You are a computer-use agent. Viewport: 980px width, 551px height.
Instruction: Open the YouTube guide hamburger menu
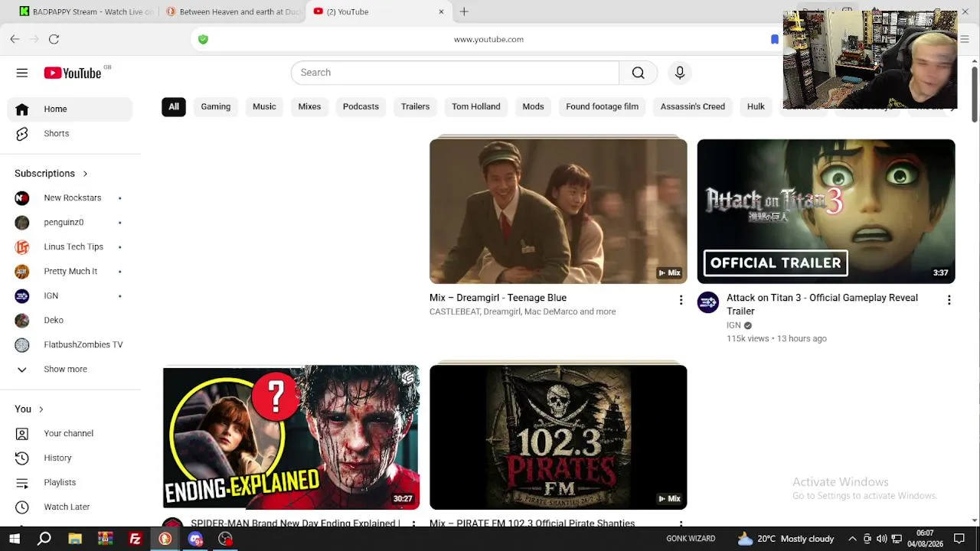(22, 73)
